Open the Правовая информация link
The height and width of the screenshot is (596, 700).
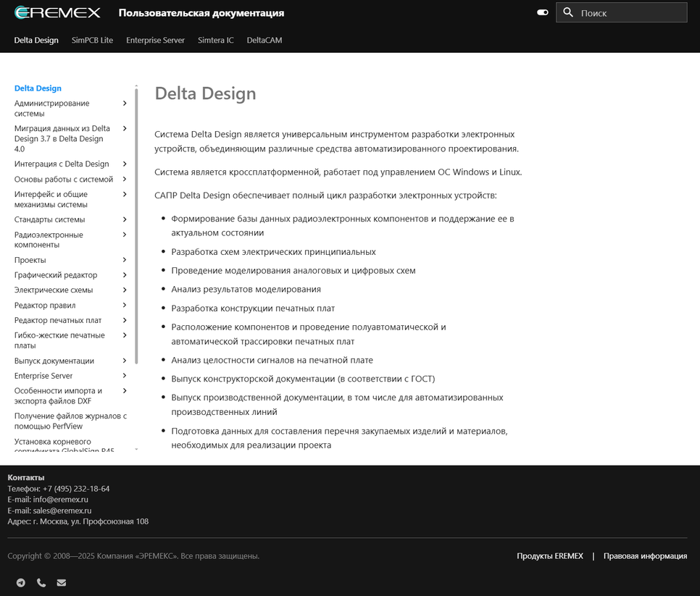(x=645, y=556)
